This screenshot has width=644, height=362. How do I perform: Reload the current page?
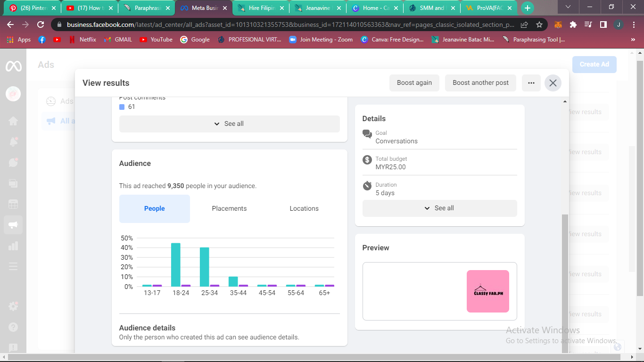(41, 25)
